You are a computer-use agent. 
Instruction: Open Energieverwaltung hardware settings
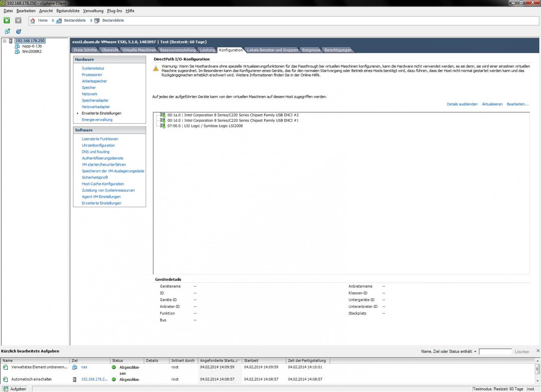[97, 120]
